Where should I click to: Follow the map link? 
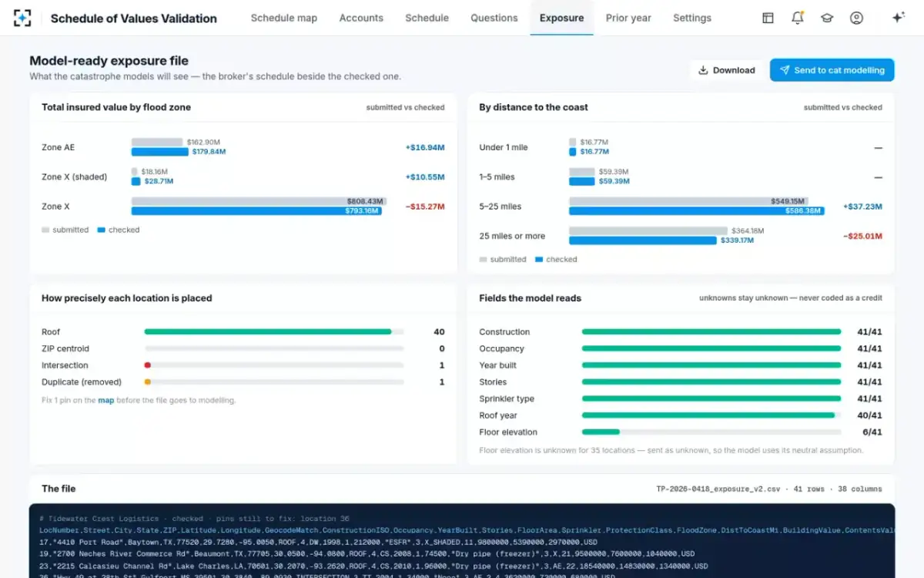pyautogui.click(x=105, y=400)
